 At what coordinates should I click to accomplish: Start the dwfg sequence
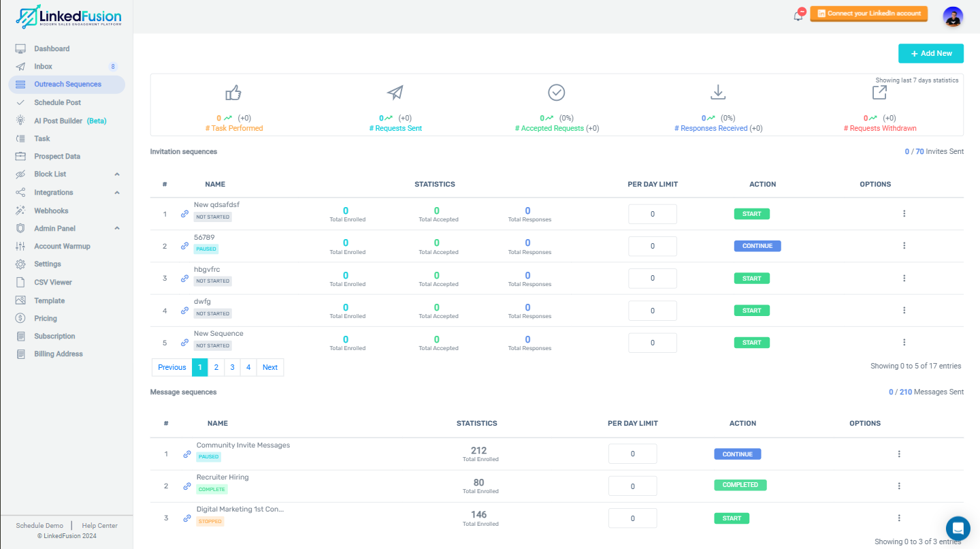click(752, 310)
